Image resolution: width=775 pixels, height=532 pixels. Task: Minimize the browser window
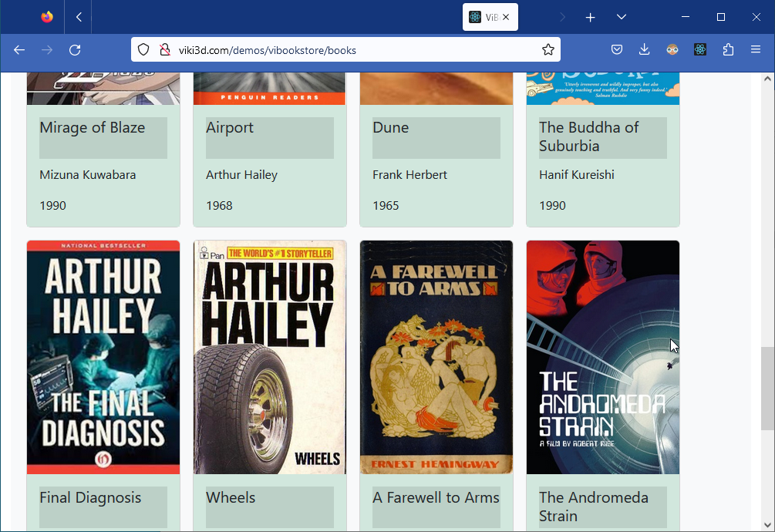pos(686,17)
